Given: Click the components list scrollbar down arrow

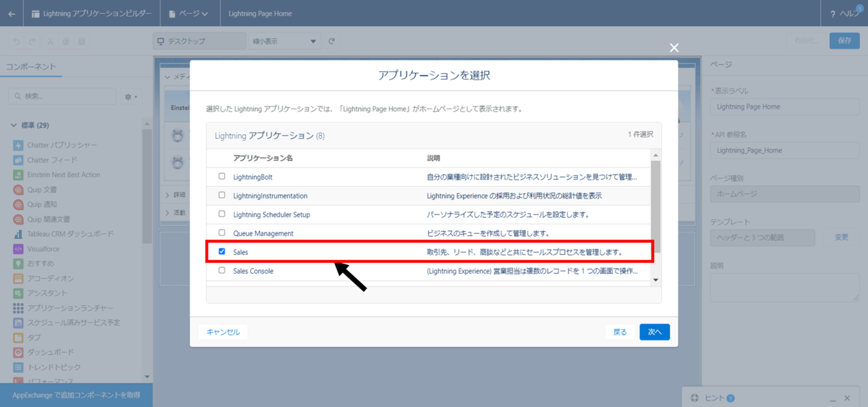Looking at the screenshot, I should point(148,377).
